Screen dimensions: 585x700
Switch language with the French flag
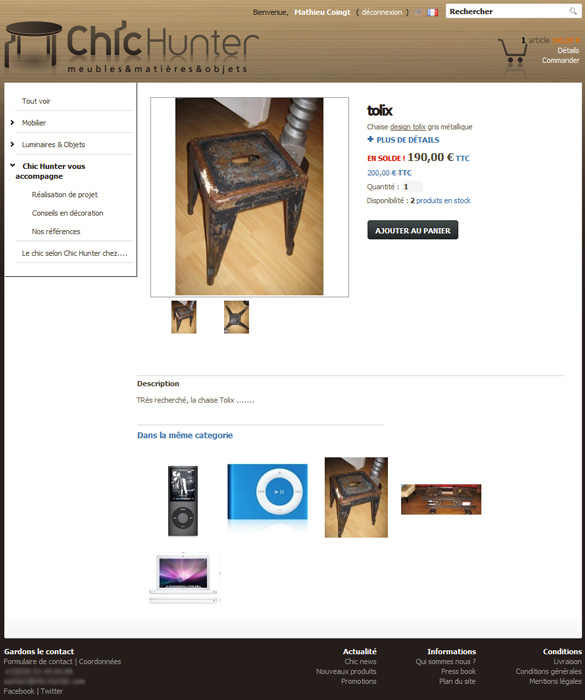[432, 12]
